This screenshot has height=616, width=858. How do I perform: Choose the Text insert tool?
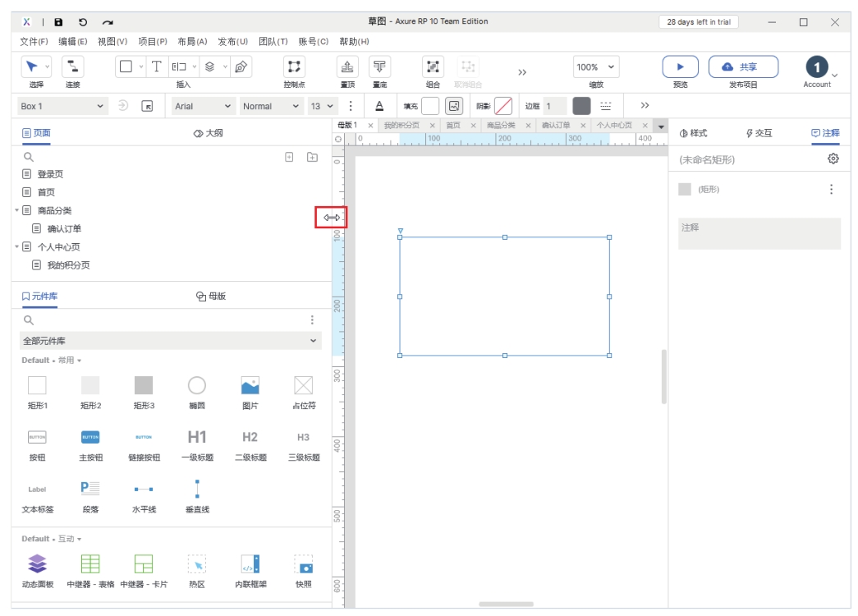point(156,67)
